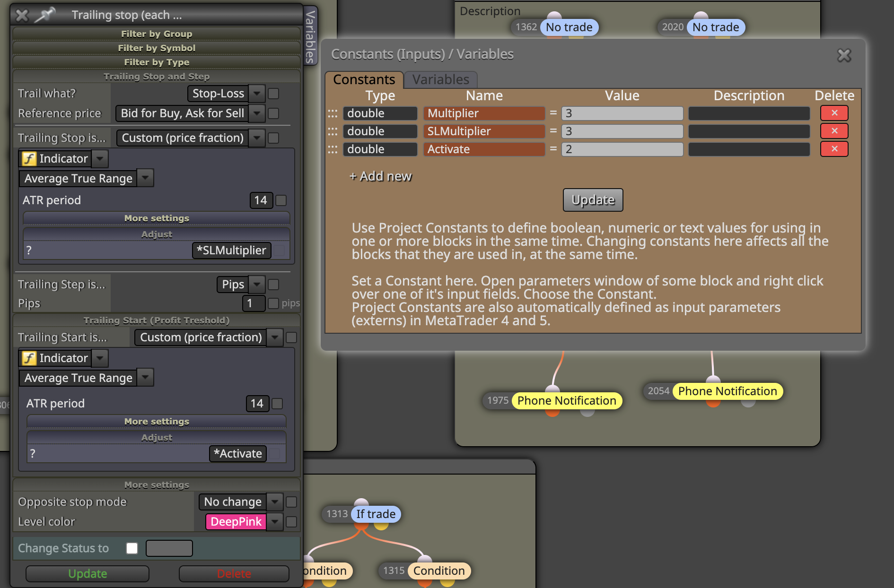Open the DeepPink level color picker
This screenshot has width=894, height=588.
[236, 522]
